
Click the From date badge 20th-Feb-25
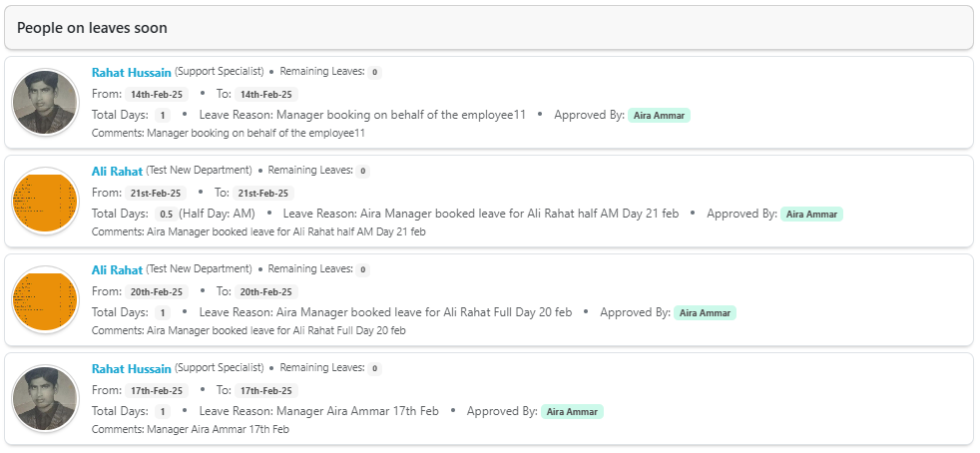coord(157,291)
